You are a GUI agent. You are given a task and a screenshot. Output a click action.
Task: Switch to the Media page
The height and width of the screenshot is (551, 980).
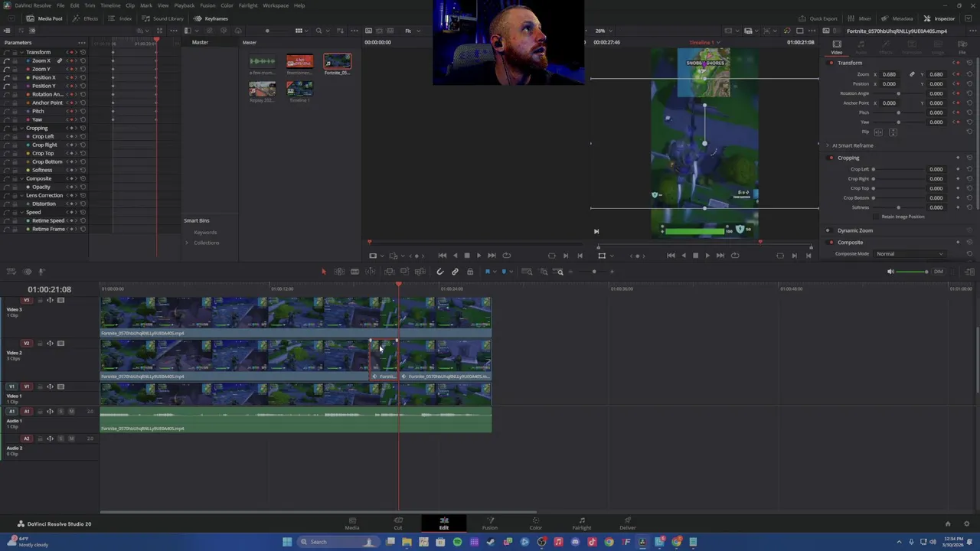pos(352,523)
